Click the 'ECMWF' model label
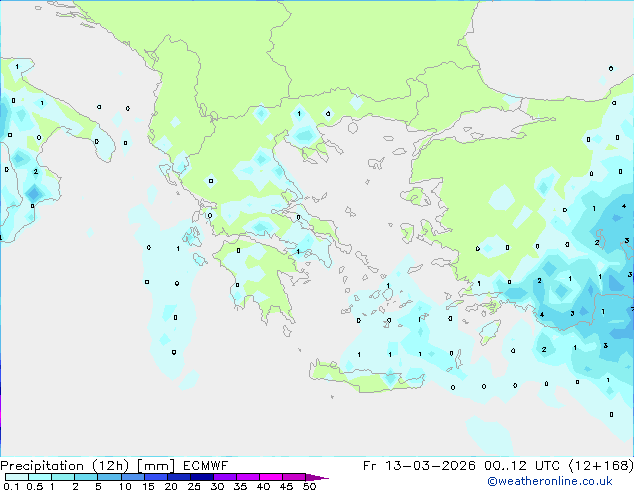Viewport: 634px width, 490px height. pos(205,466)
